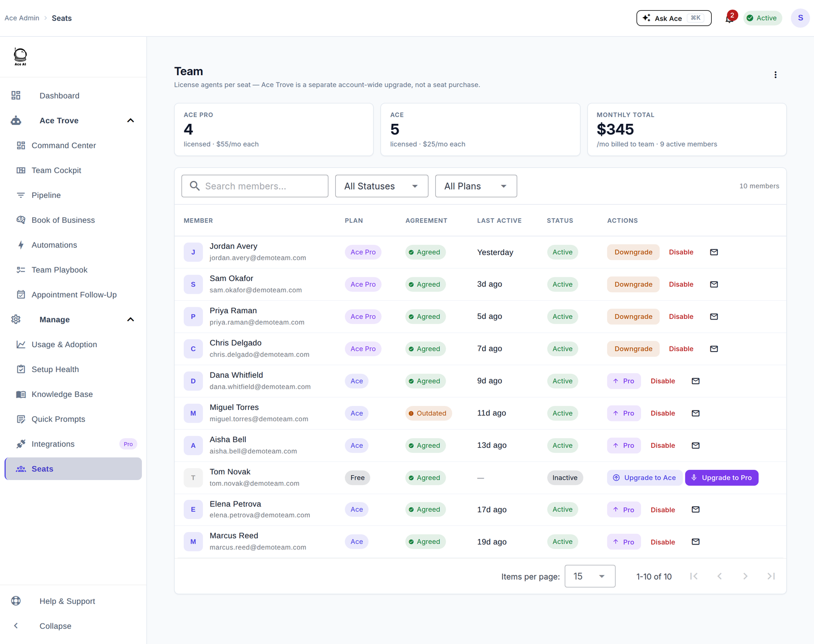Click the Monthly Total $345 card
This screenshot has height=644, width=814.
(x=687, y=129)
